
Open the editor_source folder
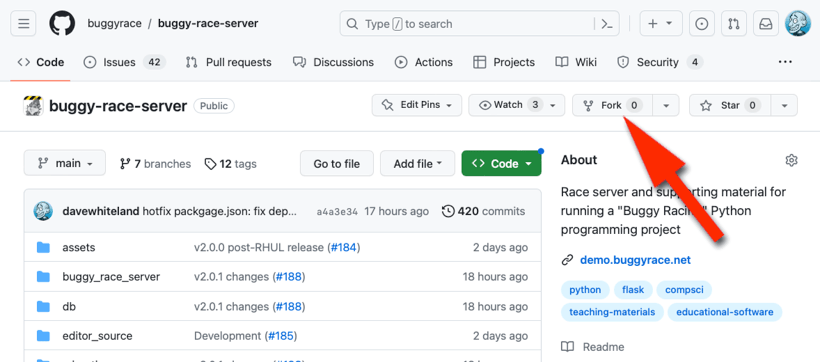click(x=97, y=336)
